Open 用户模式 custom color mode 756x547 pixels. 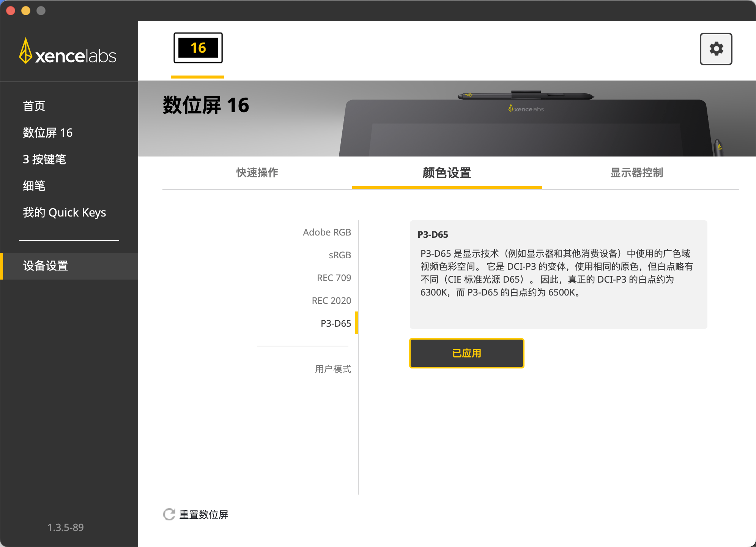click(x=332, y=369)
